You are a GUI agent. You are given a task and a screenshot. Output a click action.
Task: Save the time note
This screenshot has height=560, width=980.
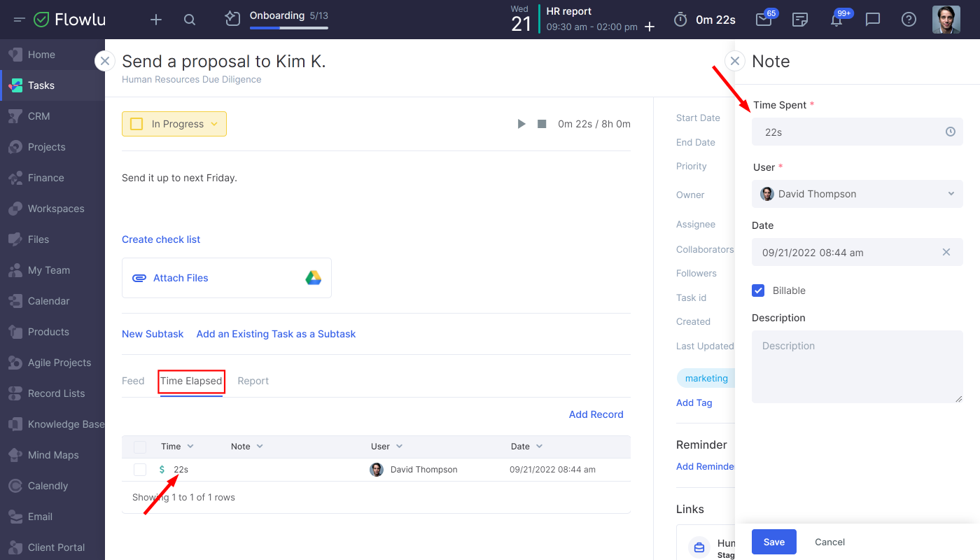tap(774, 542)
